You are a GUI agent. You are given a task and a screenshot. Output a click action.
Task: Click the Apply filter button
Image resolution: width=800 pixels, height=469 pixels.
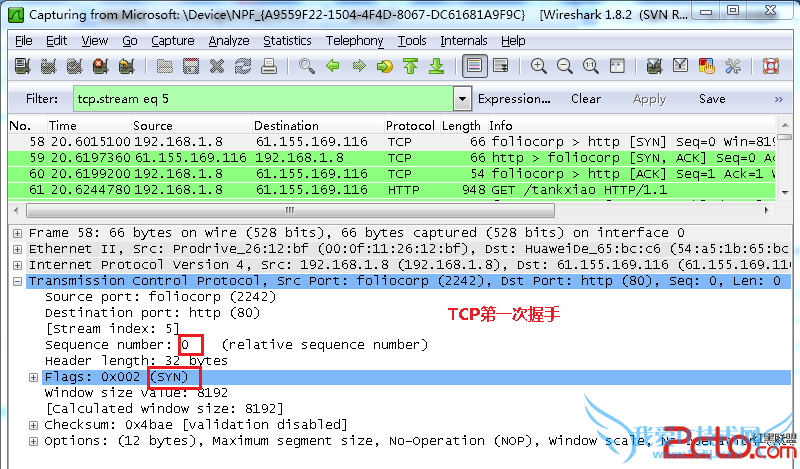pyautogui.click(x=649, y=98)
